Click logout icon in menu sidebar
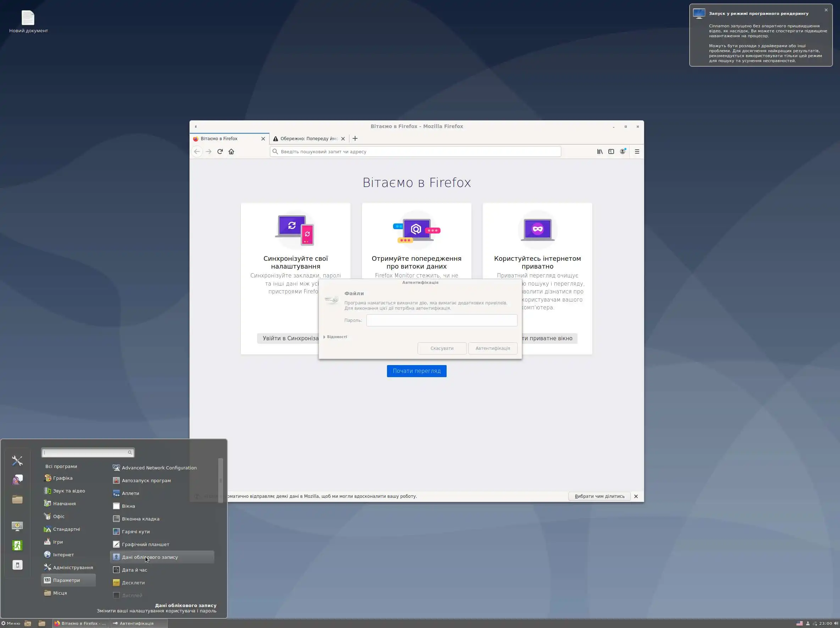 click(x=17, y=545)
